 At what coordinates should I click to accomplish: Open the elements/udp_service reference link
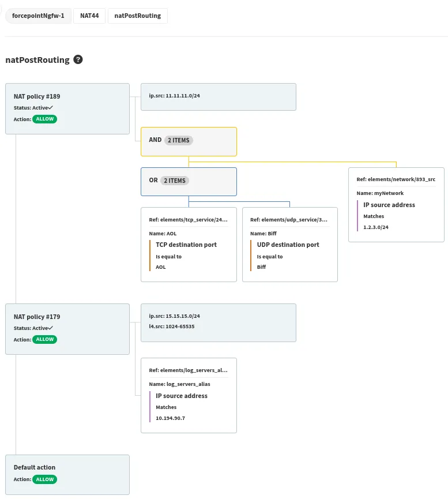point(289,219)
